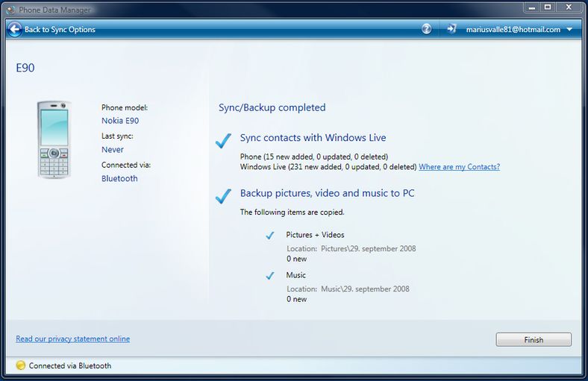Image resolution: width=588 pixels, height=381 pixels.
Task: Click Bluetooth under Connected via label
Action: (x=119, y=178)
